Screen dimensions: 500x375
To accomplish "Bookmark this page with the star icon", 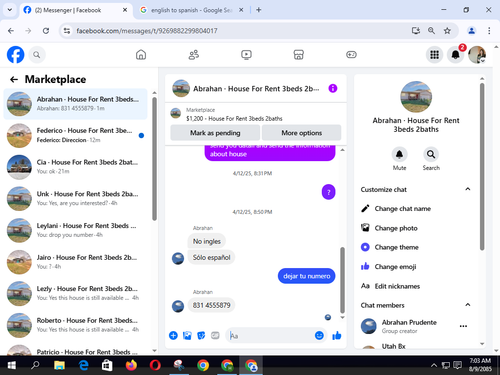I will (447, 31).
